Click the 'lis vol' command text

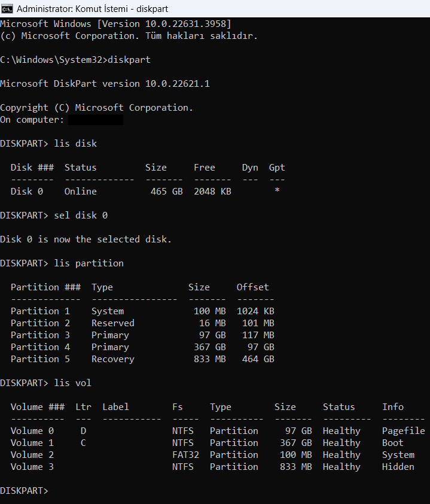pos(72,383)
